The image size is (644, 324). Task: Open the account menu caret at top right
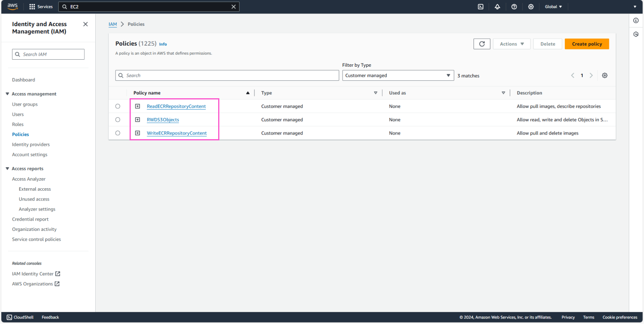point(635,7)
